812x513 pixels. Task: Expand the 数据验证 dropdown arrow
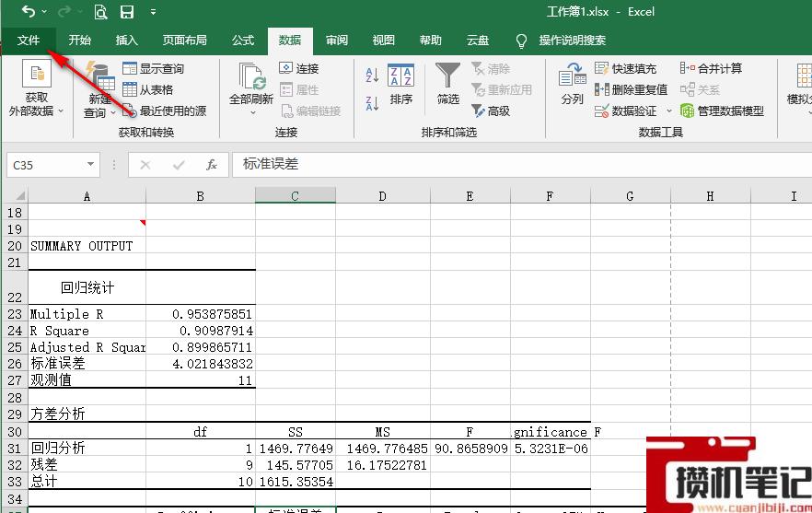click(668, 111)
